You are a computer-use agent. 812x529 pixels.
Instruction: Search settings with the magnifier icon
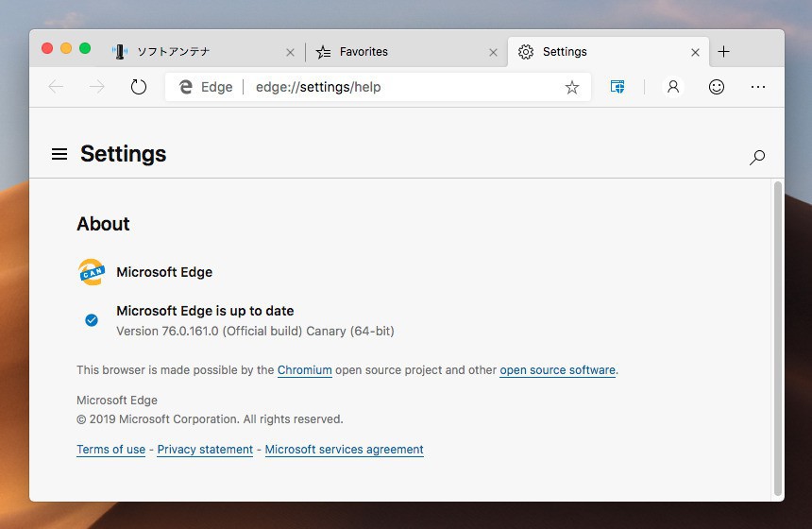point(756,157)
